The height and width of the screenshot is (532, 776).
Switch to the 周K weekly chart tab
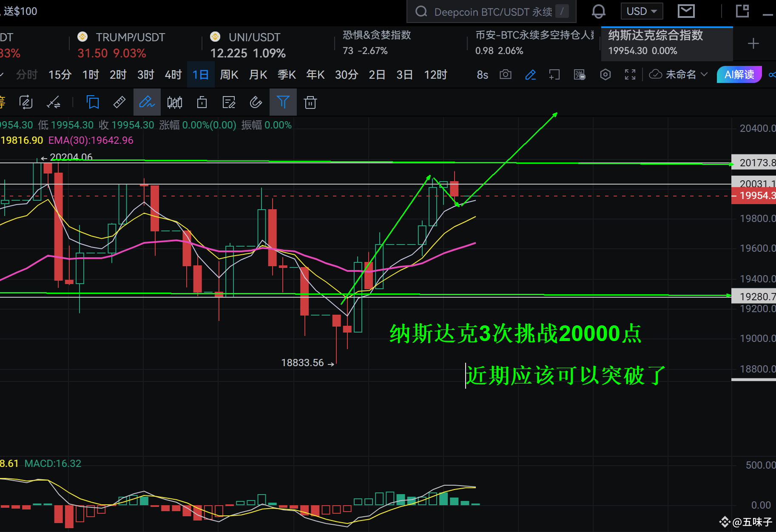tap(229, 74)
